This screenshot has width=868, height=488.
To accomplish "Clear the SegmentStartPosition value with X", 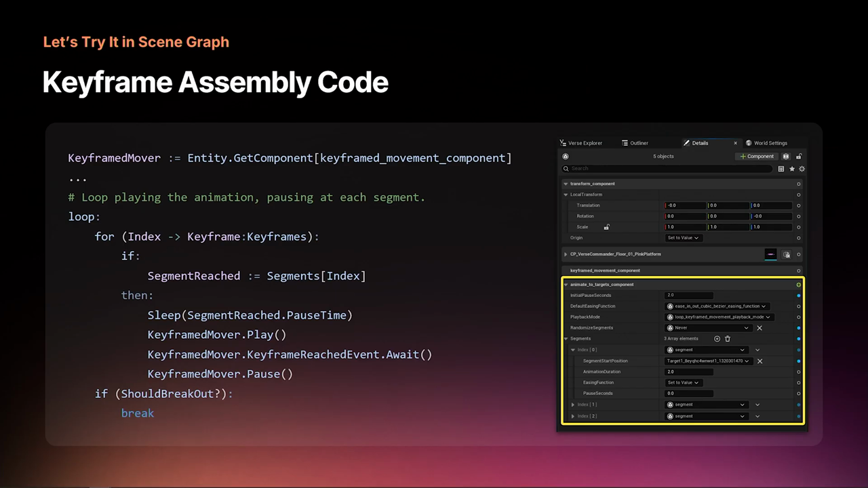I will pyautogui.click(x=759, y=361).
